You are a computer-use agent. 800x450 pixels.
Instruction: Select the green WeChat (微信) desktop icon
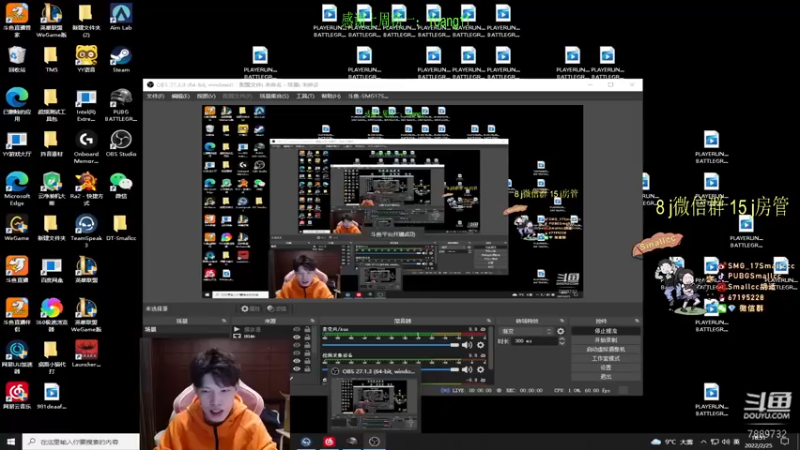[x=121, y=185]
